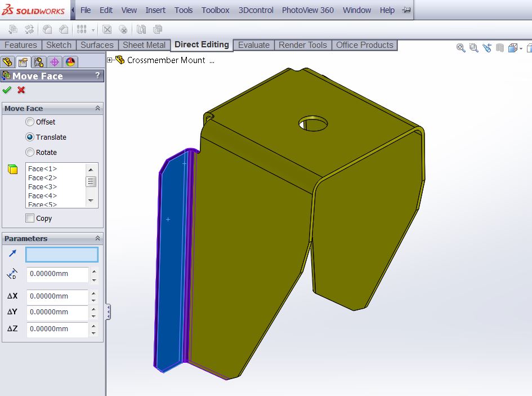Accept Move Face with green checkmark
Image resolution: width=532 pixels, height=396 pixels.
point(7,90)
